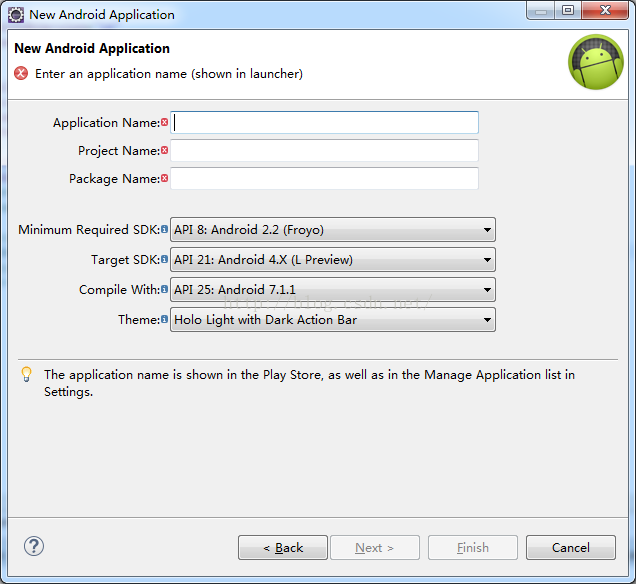Click the 'Application Name:' label
The image size is (636, 584).
coord(107,122)
